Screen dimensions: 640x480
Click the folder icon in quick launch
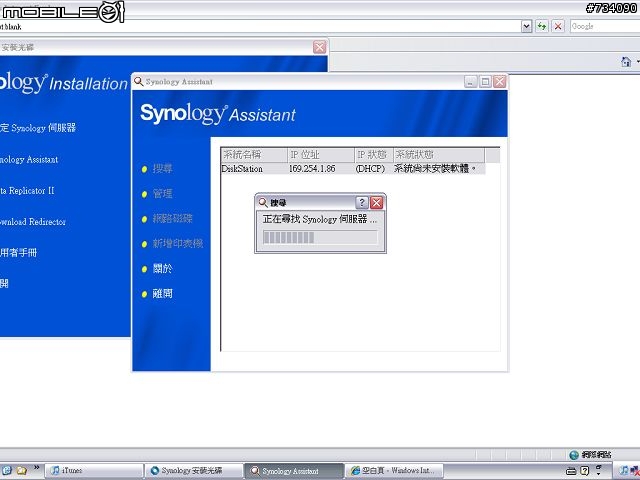tap(21, 471)
